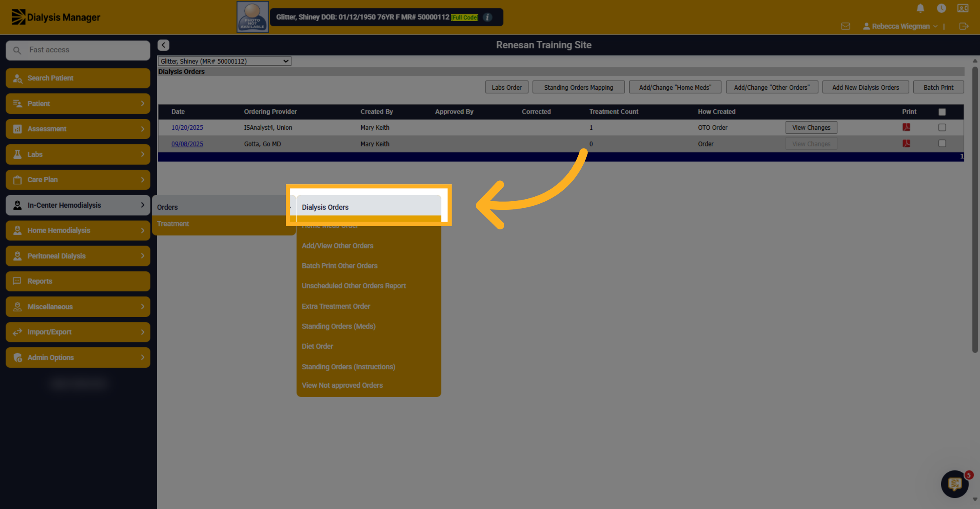980x509 pixels.
Task: Open the notifications bell icon
Action: coord(920,8)
